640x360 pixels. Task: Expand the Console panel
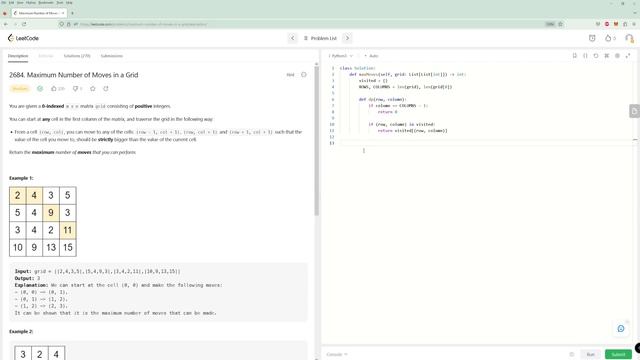[337, 354]
